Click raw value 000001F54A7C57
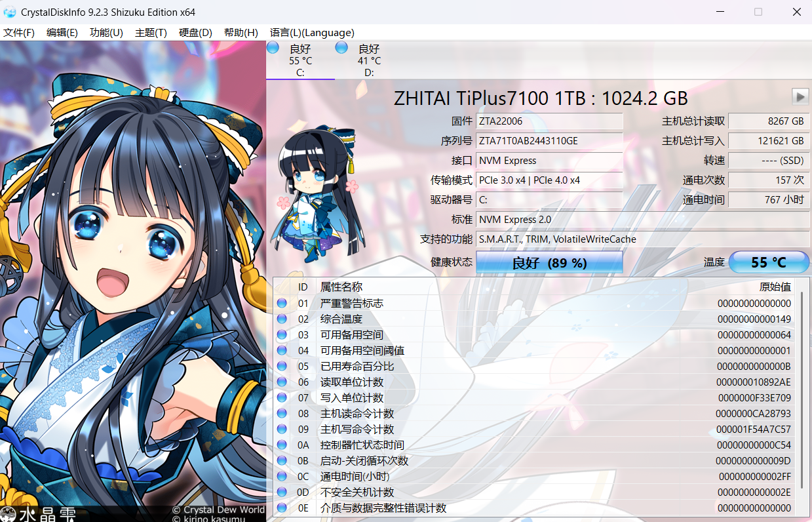Image resolution: width=812 pixels, height=522 pixels. [x=754, y=430]
